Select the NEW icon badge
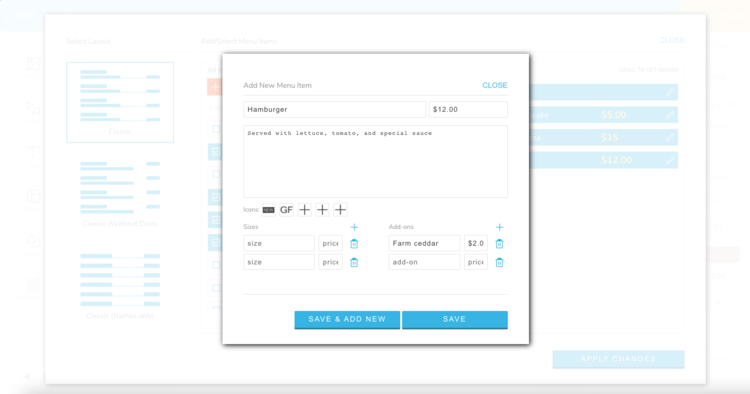 [x=268, y=210]
